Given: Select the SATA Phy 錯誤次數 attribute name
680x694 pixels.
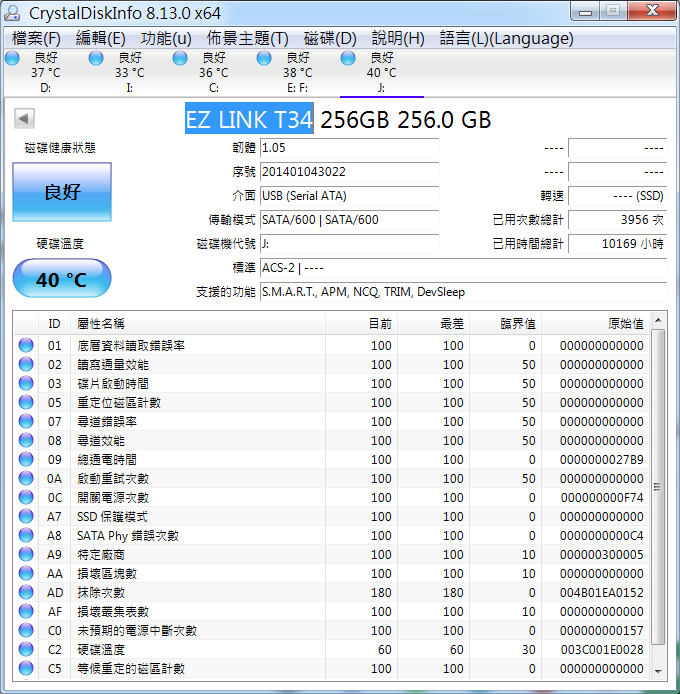Looking at the screenshot, I should [x=128, y=536].
